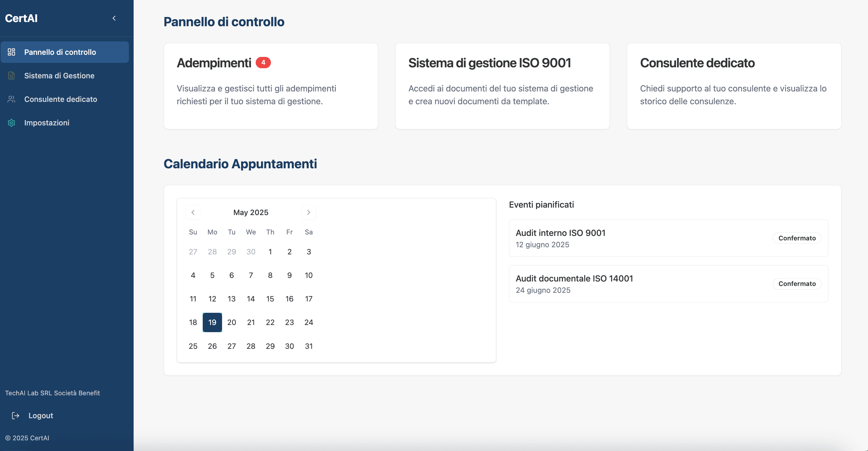
Task: Select Consulente dedicato in sidebar menu
Action: tap(61, 99)
